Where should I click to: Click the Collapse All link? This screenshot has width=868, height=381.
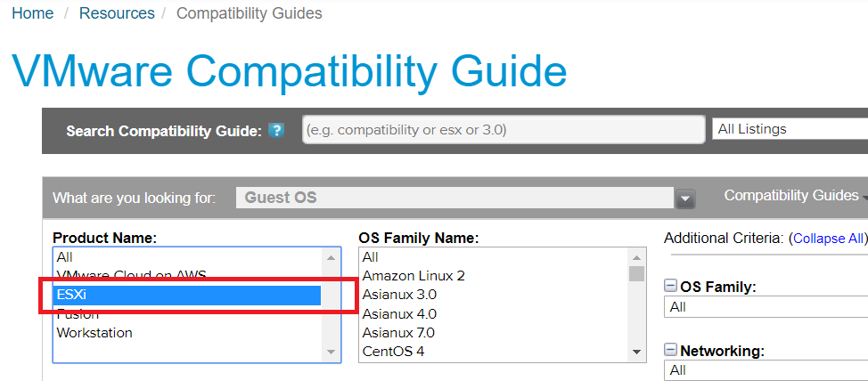[828, 239]
